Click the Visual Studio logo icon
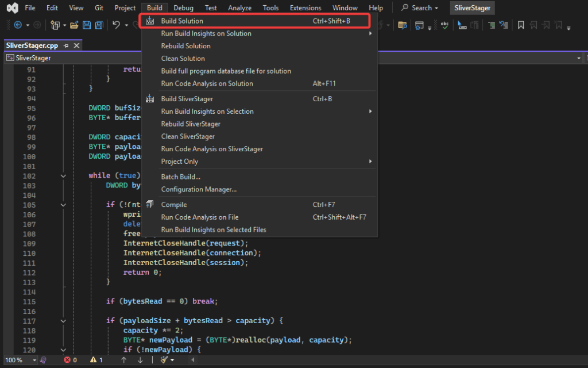Image resolution: width=588 pixels, height=368 pixels. coord(13,8)
